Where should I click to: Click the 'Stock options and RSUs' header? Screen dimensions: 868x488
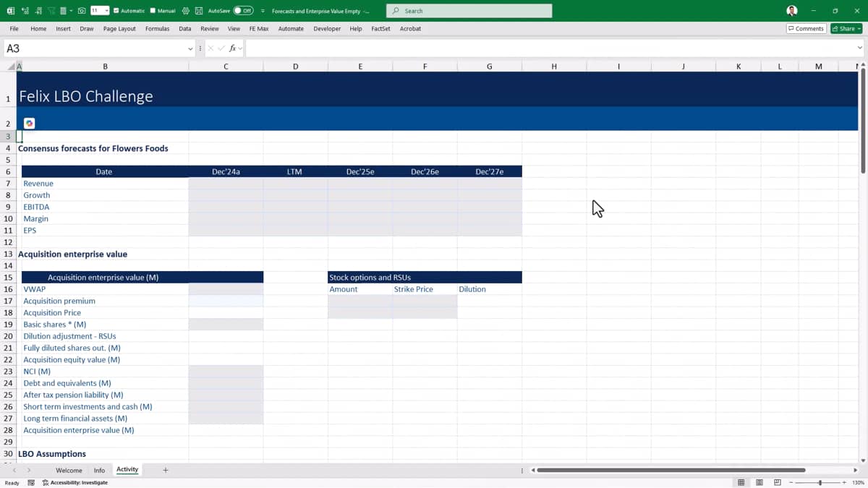coord(425,277)
